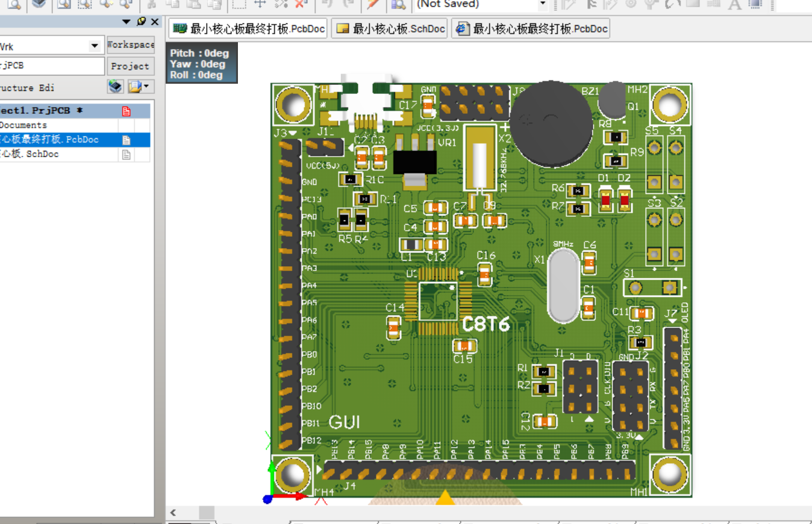This screenshot has width=812, height=524.
Task: Click the place text string A icon
Action: (734, 4)
